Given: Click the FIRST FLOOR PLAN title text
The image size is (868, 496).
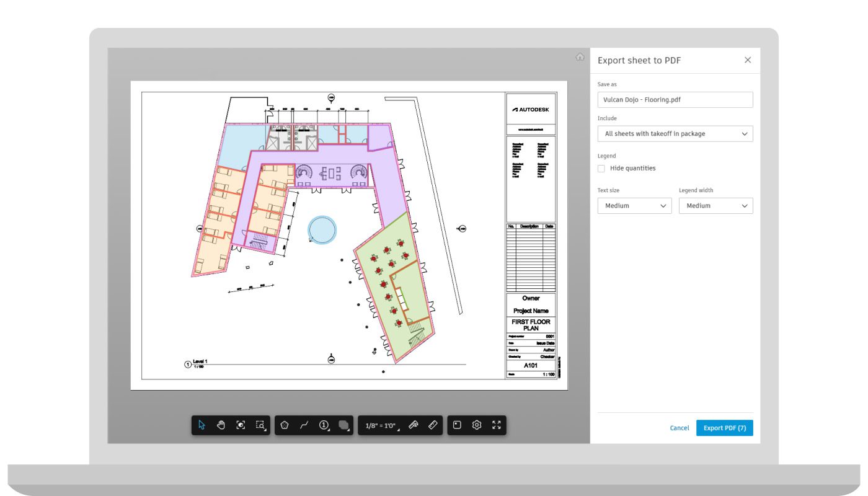Looking at the screenshot, I should (531, 325).
